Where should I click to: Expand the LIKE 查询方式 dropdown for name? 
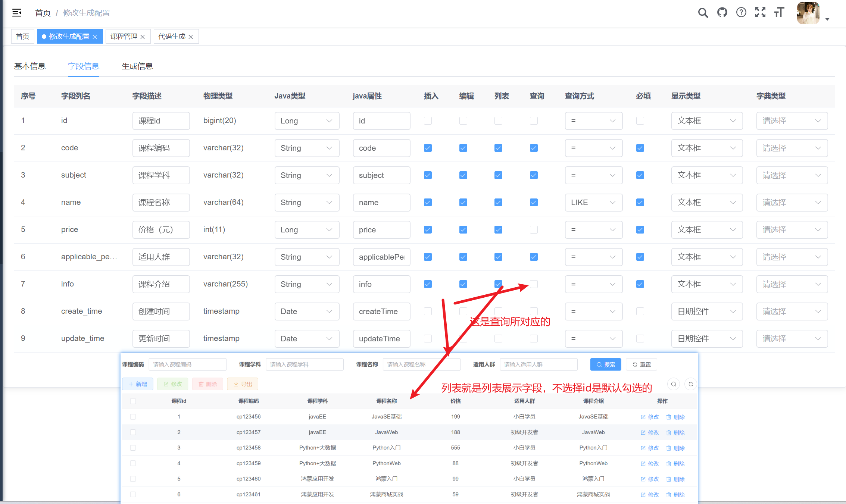point(593,203)
